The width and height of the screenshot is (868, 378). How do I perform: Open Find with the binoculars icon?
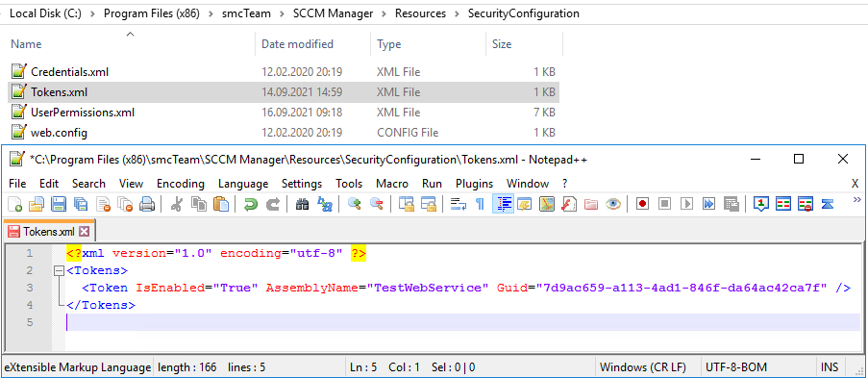pyautogui.click(x=302, y=204)
